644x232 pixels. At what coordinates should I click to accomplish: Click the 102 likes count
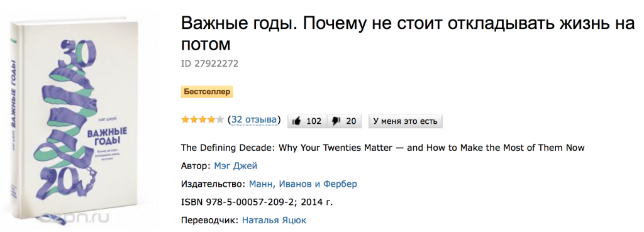coord(314,121)
